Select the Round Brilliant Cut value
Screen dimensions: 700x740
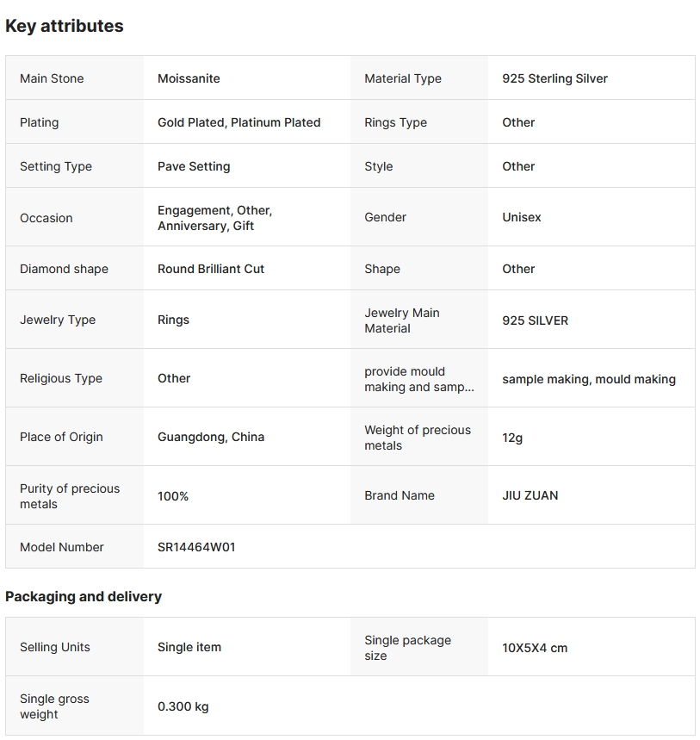coord(211,269)
